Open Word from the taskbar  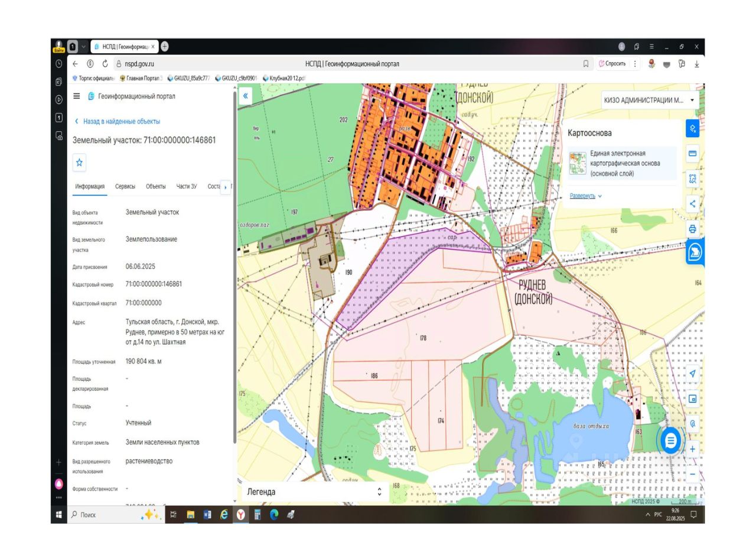click(x=207, y=515)
